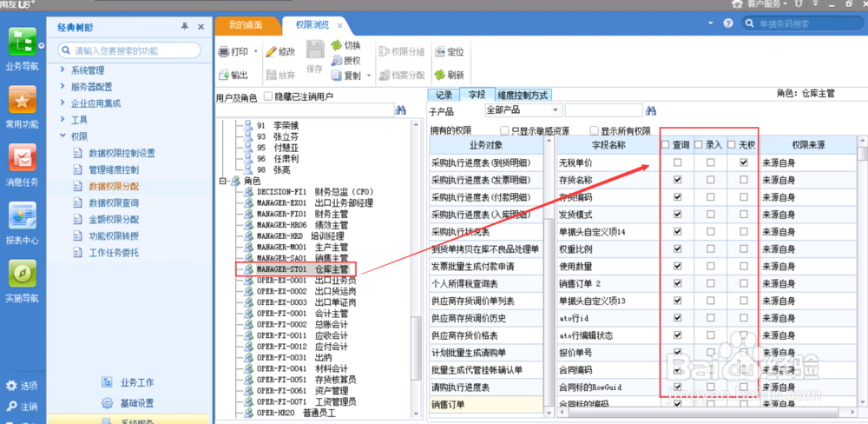868x424 pixels.
Task: Select the 个人所得税查询表 business object row
Action: pos(487,284)
